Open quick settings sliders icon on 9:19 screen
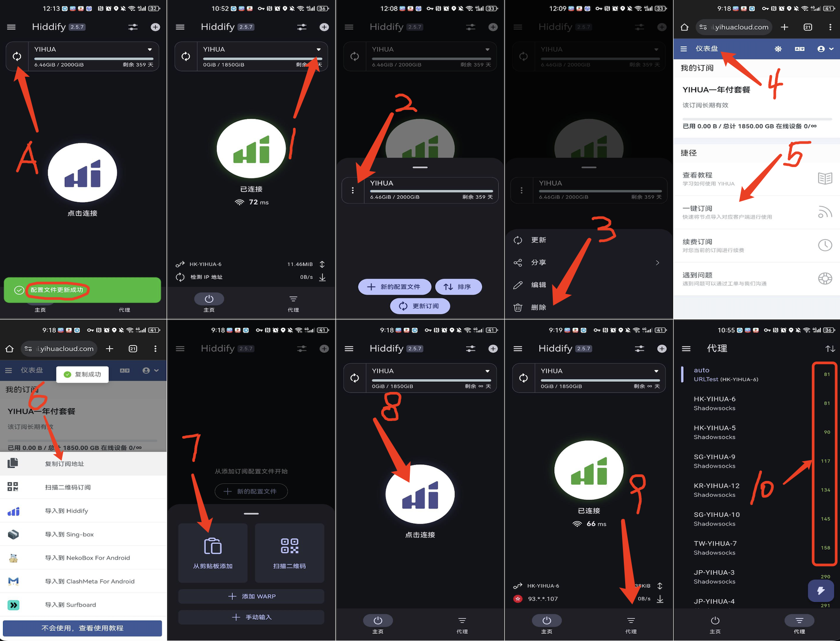The height and width of the screenshot is (641, 840). tap(639, 349)
